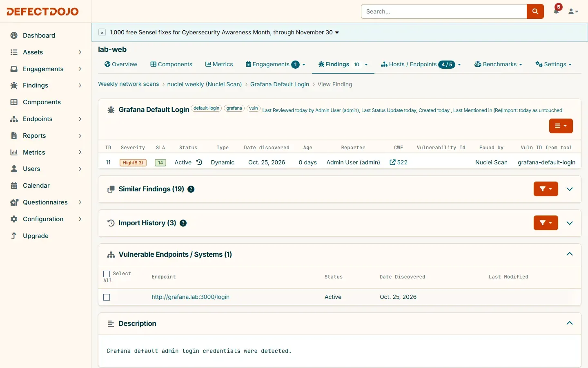Screen dimensions: 588x368
Task: Open Components in the sidebar
Action: point(42,102)
